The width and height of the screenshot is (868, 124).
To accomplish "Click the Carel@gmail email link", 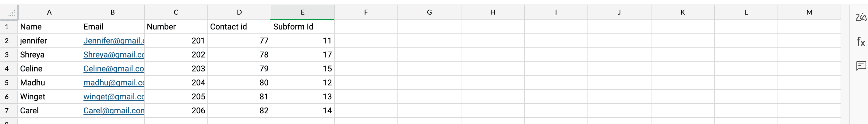I will 114,111.
